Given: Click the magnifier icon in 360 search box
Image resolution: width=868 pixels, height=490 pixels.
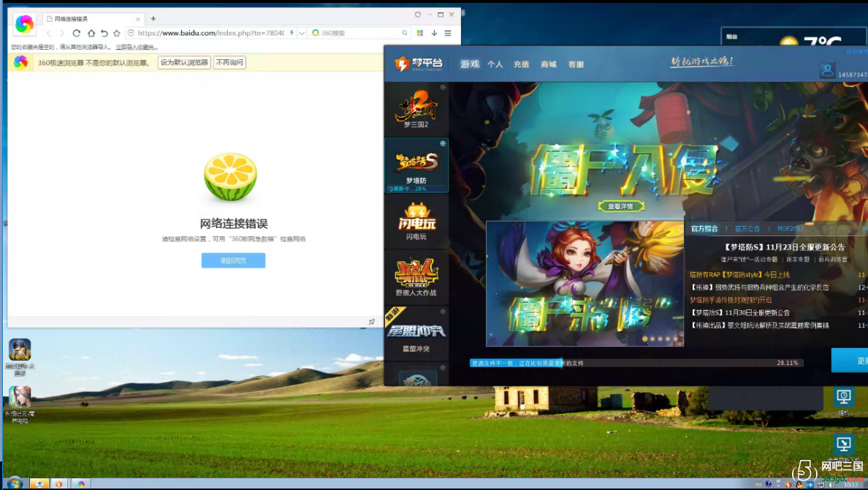Looking at the screenshot, I should pyautogui.click(x=405, y=33).
